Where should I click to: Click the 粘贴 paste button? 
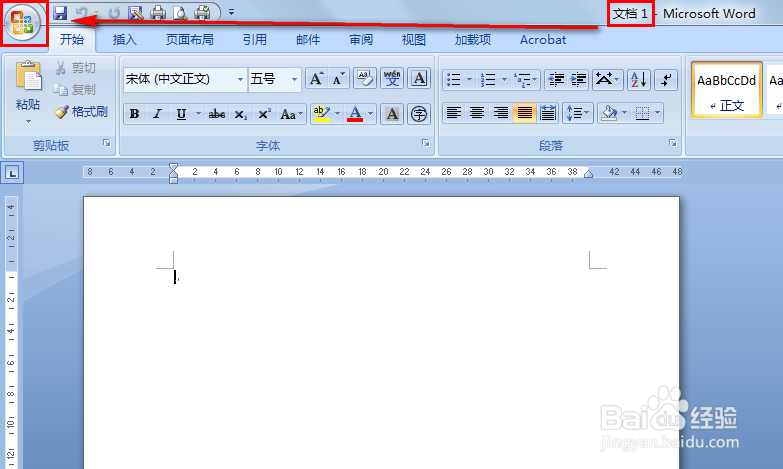pyautogui.click(x=28, y=85)
